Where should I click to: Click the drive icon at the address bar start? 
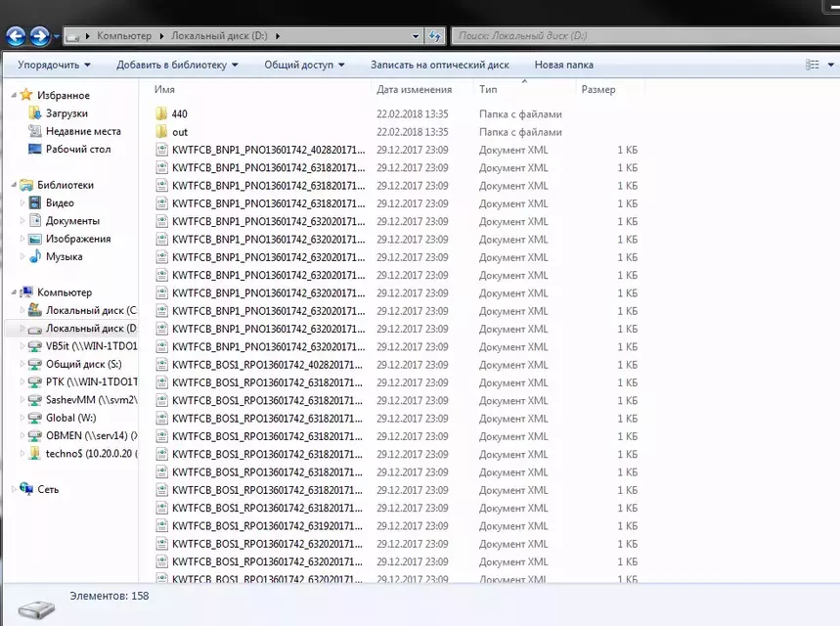pos(72,36)
